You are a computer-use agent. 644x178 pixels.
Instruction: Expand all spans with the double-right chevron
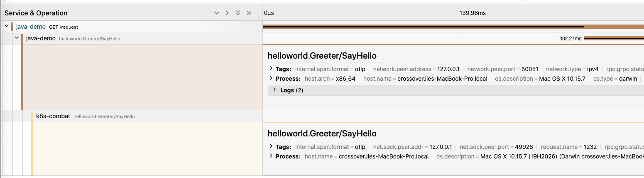click(249, 13)
